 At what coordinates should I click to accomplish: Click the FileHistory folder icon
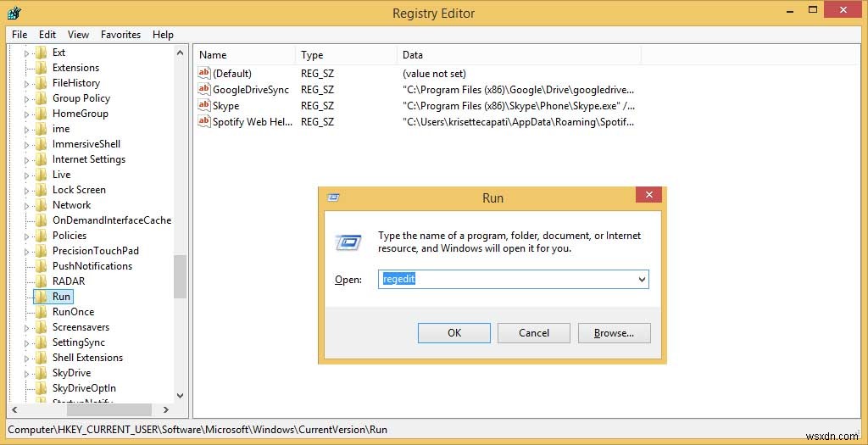click(41, 83)
